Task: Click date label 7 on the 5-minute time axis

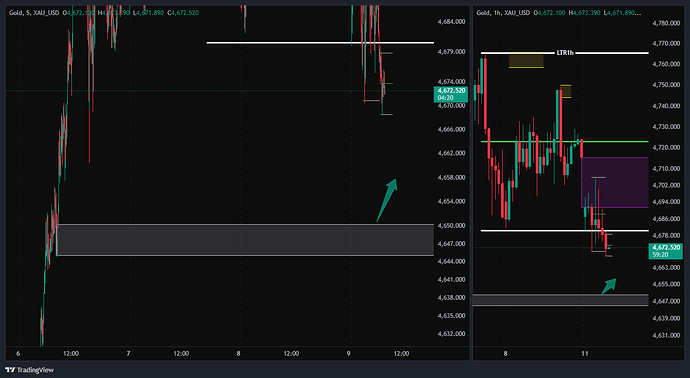Action: coord(128,353)
